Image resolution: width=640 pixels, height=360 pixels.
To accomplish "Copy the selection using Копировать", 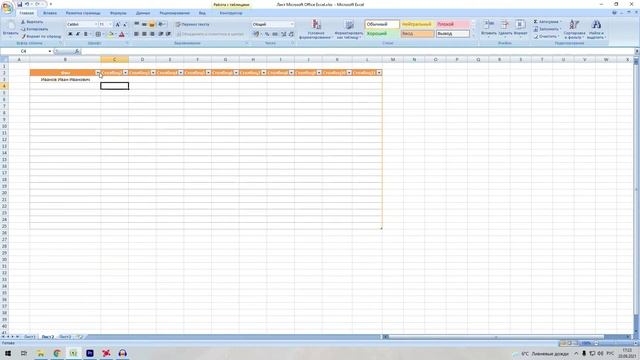I will coord(34,29).
